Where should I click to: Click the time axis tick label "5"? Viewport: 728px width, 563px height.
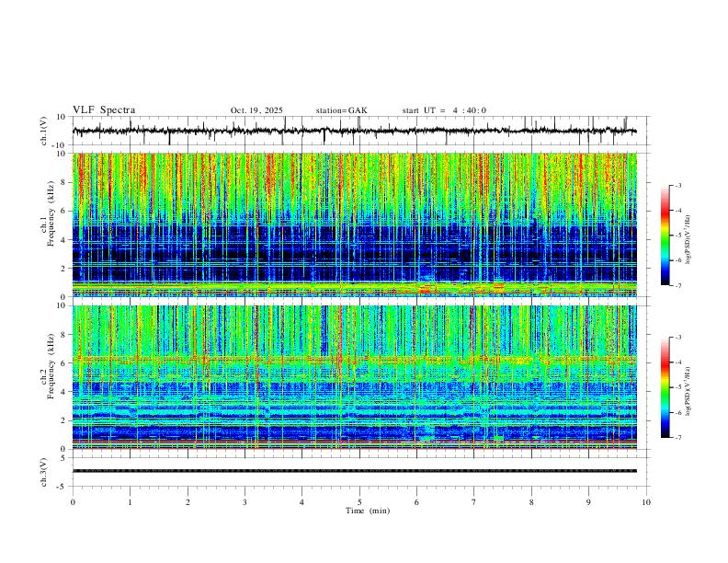tap(359, 502)
